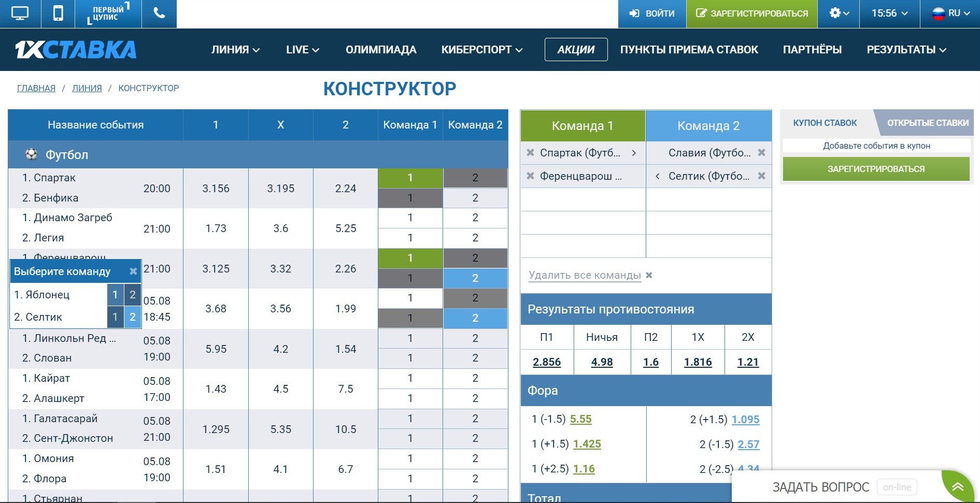Select 2X odds 1.21
The image size is (980, 503).
click(748, 362)
